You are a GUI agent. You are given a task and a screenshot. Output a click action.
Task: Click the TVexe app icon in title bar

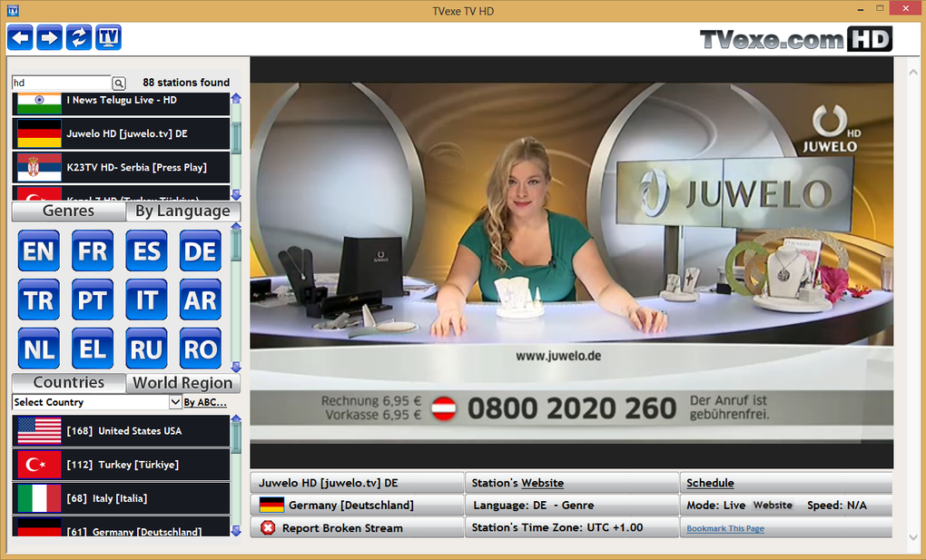tap(13, 11)
